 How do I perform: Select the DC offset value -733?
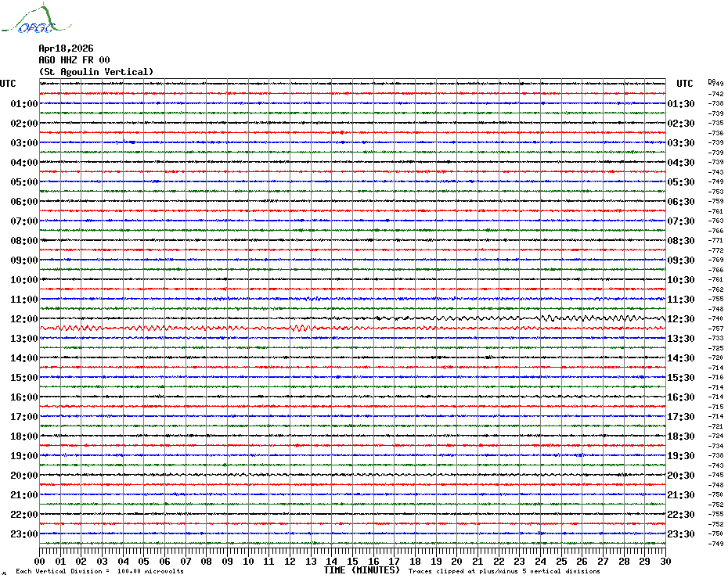tap(716, 339)
